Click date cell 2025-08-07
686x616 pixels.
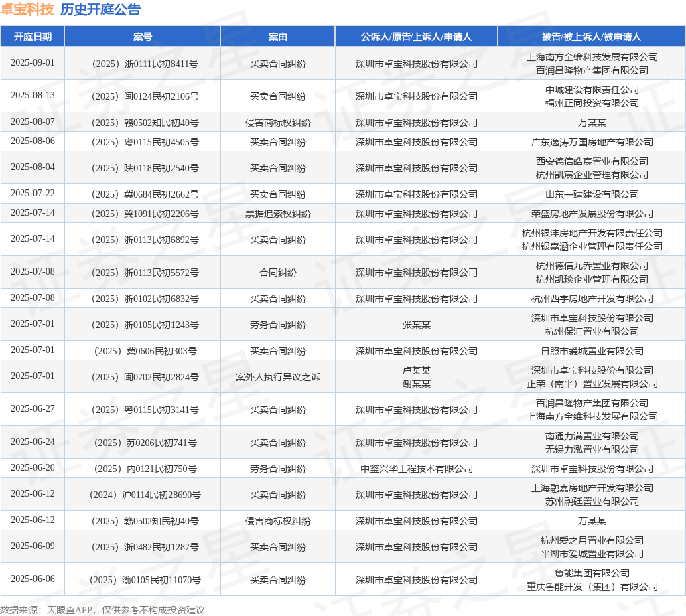(x=33, y=121)
